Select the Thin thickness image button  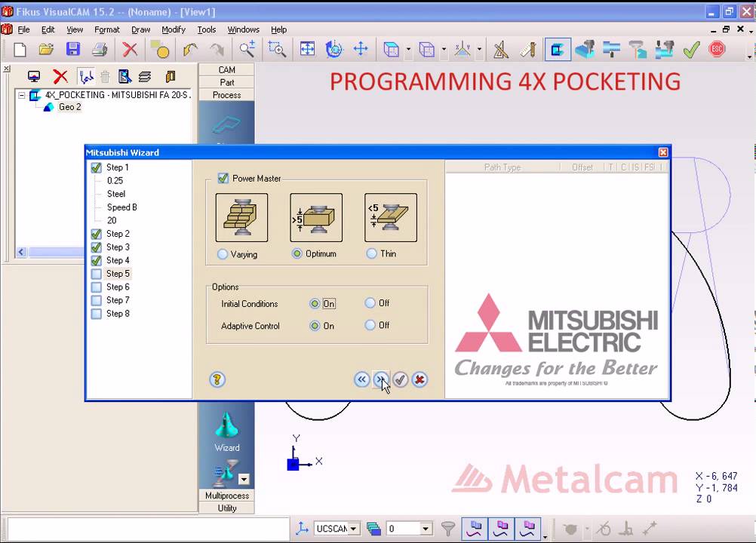391,218
